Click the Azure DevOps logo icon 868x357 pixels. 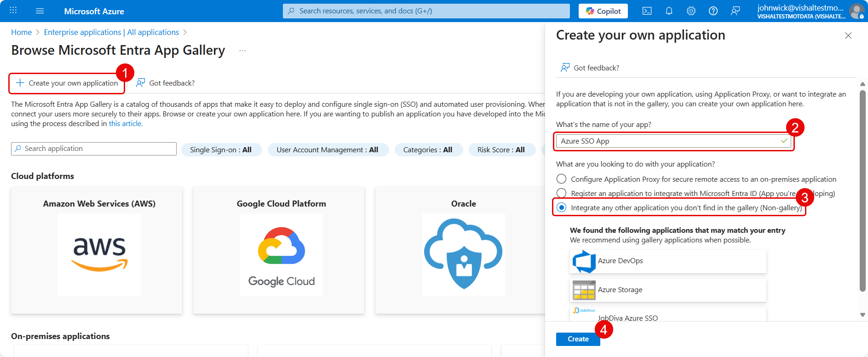click(x=584, y=261)
